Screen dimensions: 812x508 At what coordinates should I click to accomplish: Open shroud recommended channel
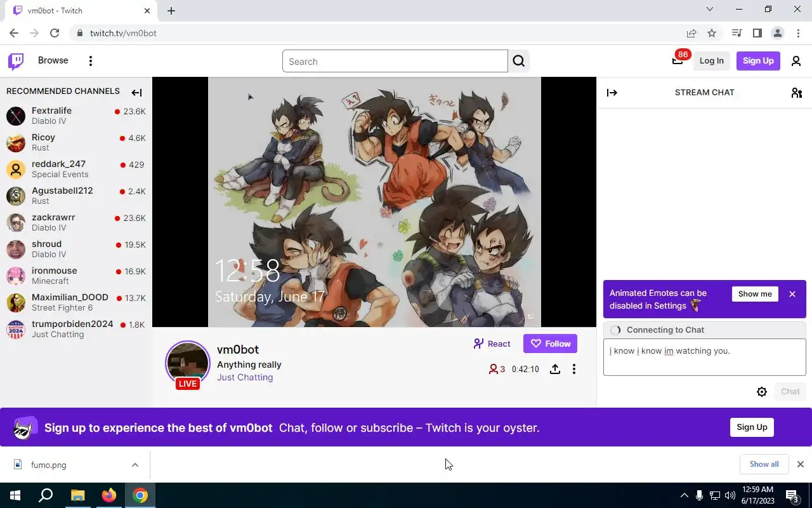[76, 249]
